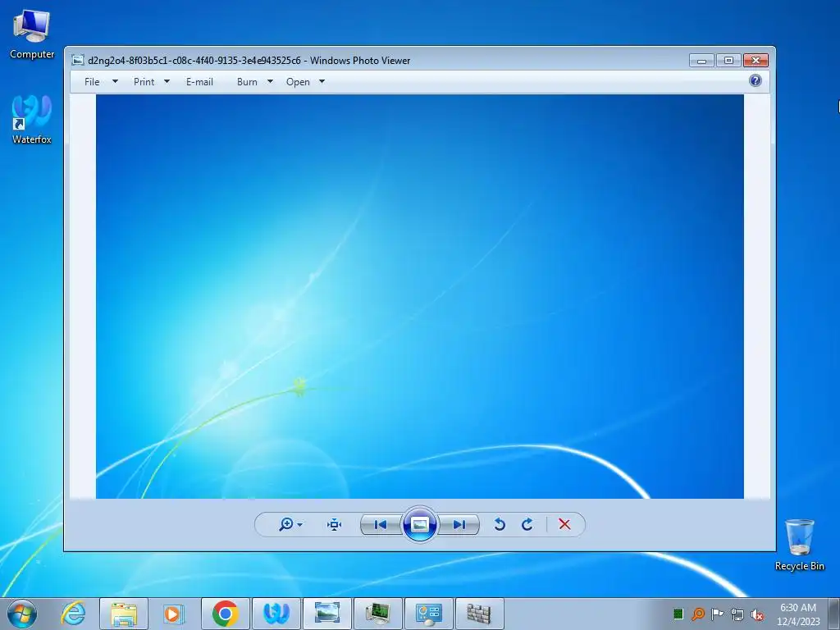Expand the Print dropdown arrow

[167, 82]
